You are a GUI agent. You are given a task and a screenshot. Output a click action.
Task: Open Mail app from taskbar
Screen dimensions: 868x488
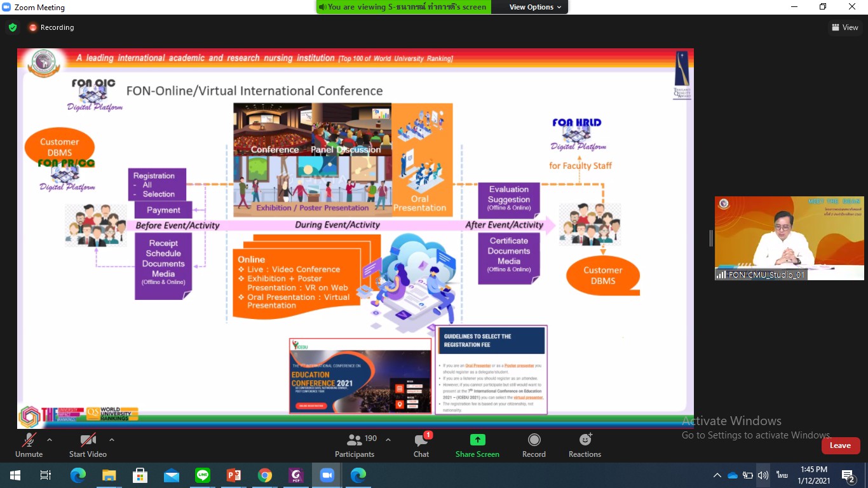point(172,475)
